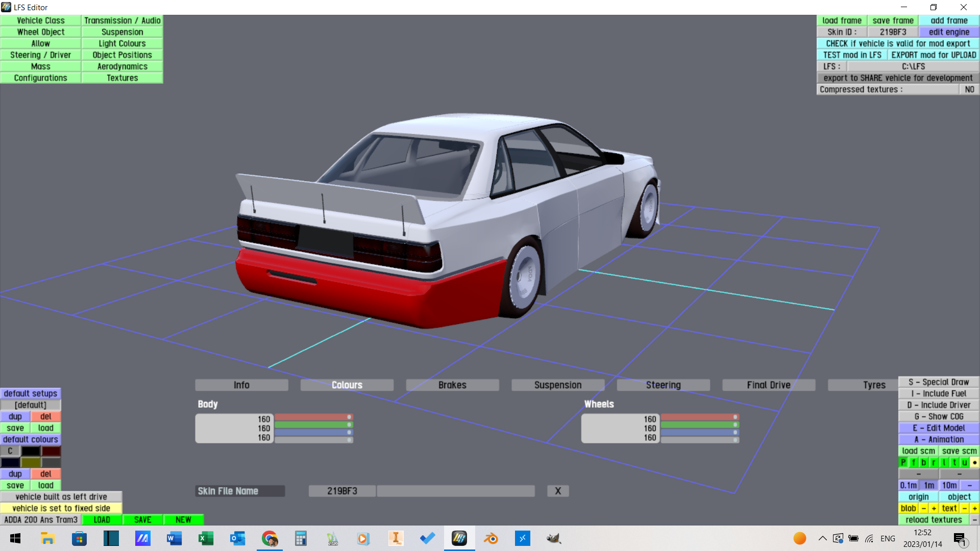Click the 'P' view preset button
Viewport: 980px width, 551px height.
pos(903,462)
